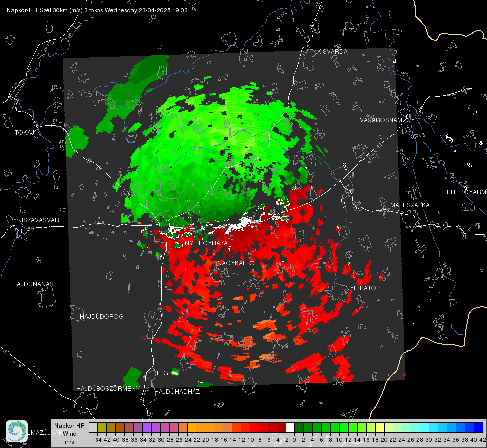
Task: Pick the dark green swatch between 0 and 2
Action: tap(299, 427)
